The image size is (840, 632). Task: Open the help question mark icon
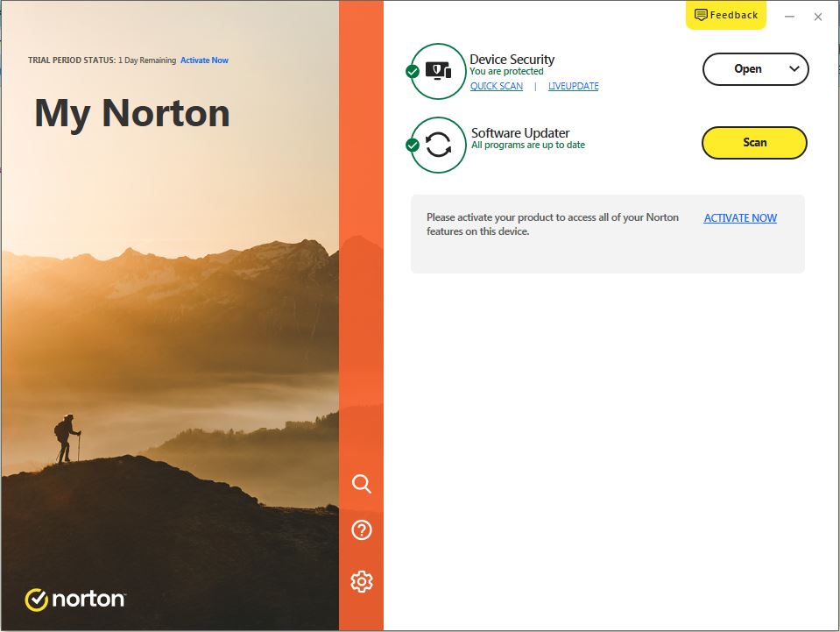pyautogui.click(x=362, y=530)
